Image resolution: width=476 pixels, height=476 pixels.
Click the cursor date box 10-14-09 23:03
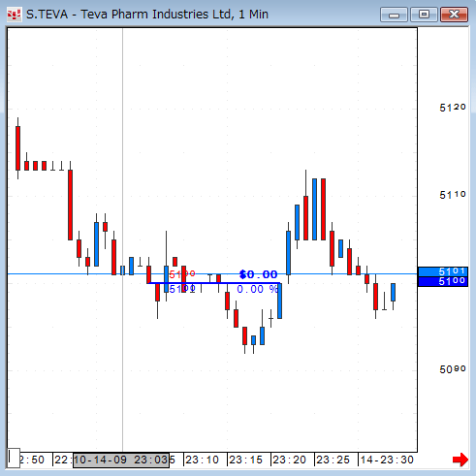[121, 460]
